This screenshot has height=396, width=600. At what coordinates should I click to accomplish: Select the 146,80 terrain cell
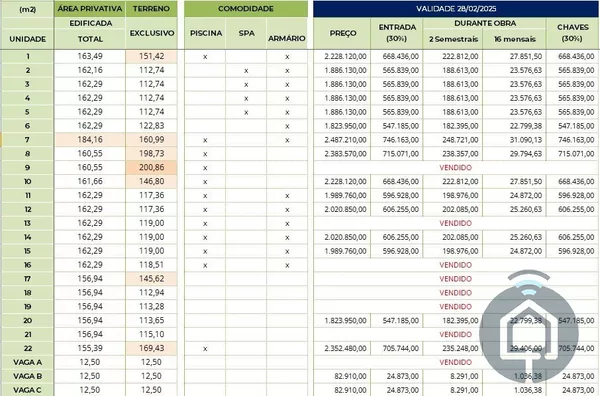pyautogui.click(x=152, y=181)
